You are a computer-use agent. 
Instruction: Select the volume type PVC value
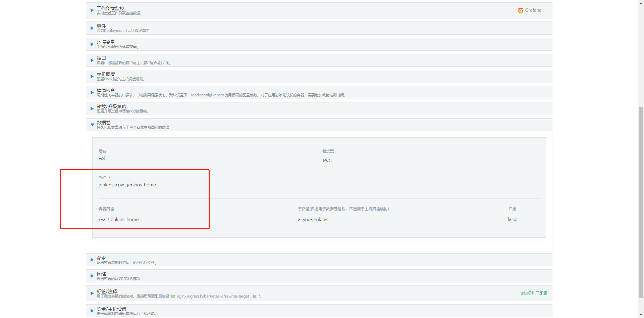327,161
